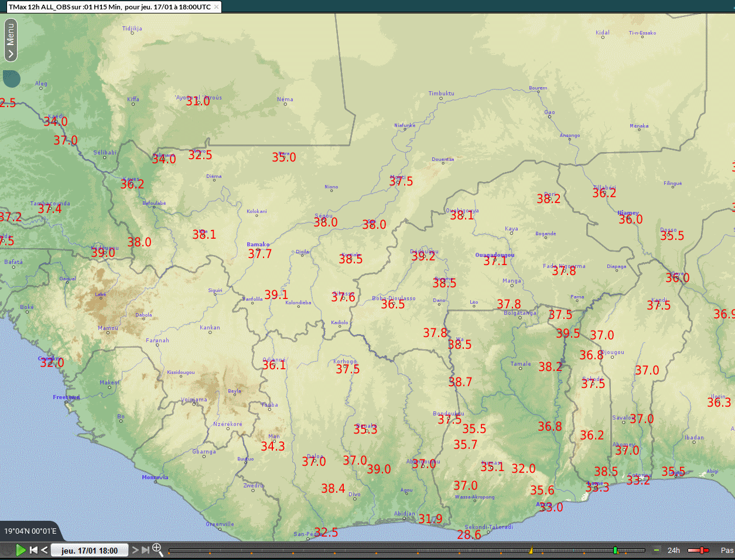
Task: Click the 37.4 temperature value
Action: [x=50, y=209]
